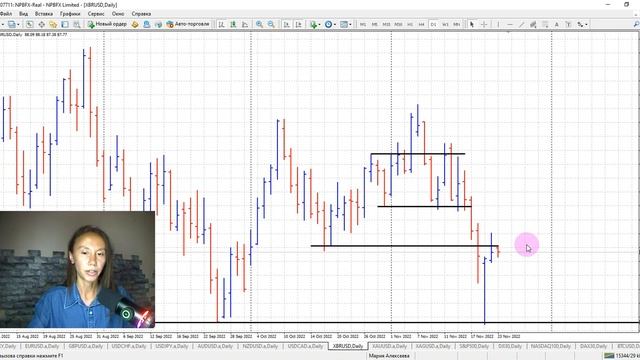
Task: Open the Data Window crosshair-circle icon
Action: tap(42, 24)
